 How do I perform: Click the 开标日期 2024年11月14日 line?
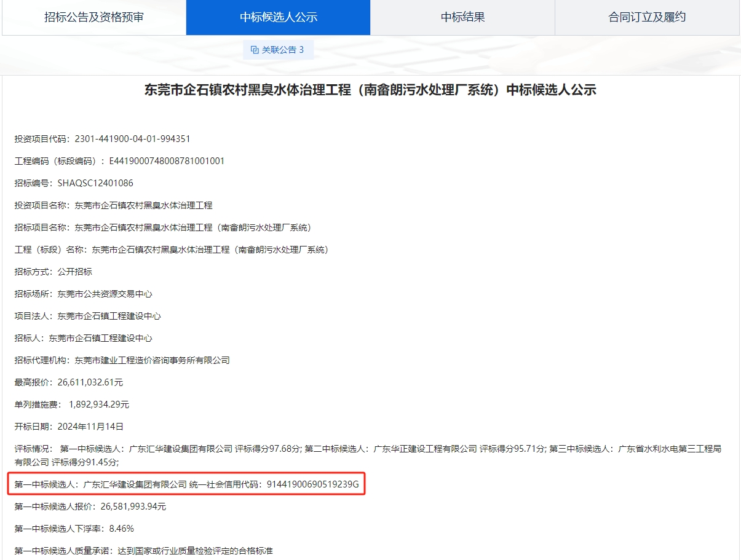(69, 427)
